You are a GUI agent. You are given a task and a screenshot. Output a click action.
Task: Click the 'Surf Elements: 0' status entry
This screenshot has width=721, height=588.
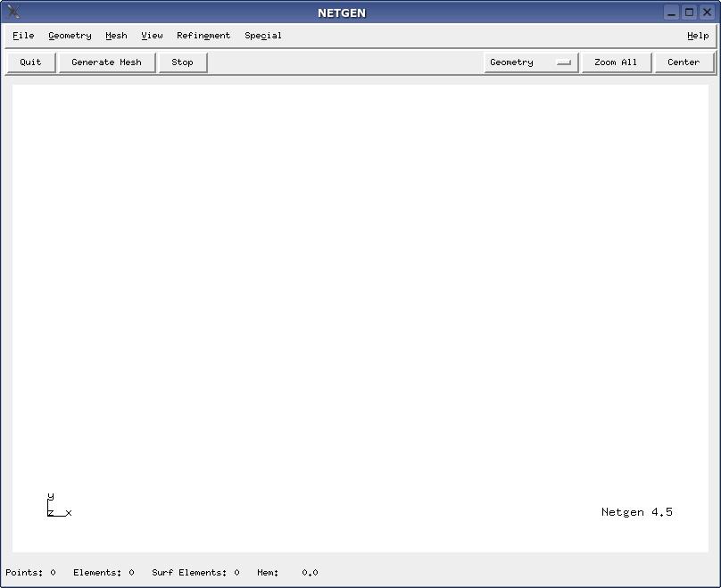(x=196, y=572)
